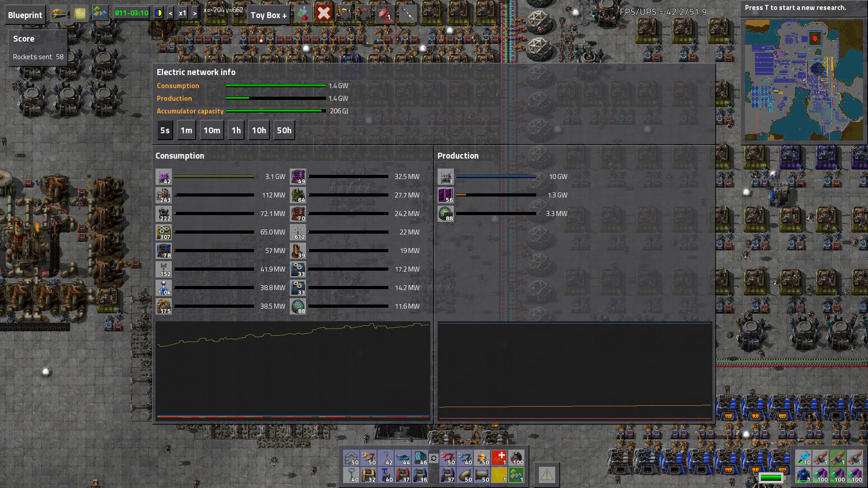Select the 10m time range
The image size is (868, 488).
point(212,131)
